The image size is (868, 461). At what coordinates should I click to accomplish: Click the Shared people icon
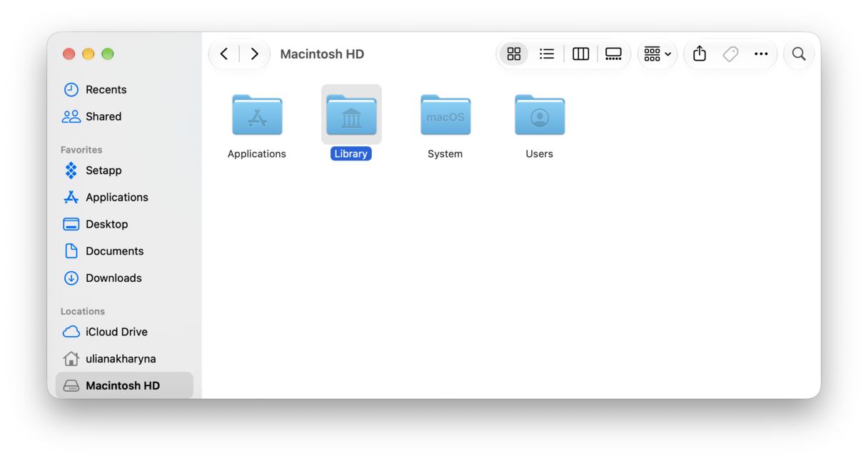[71, 116]
